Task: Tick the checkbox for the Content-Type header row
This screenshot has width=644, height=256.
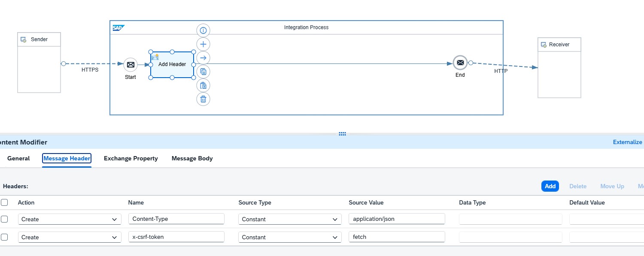Action: point(4,219)
